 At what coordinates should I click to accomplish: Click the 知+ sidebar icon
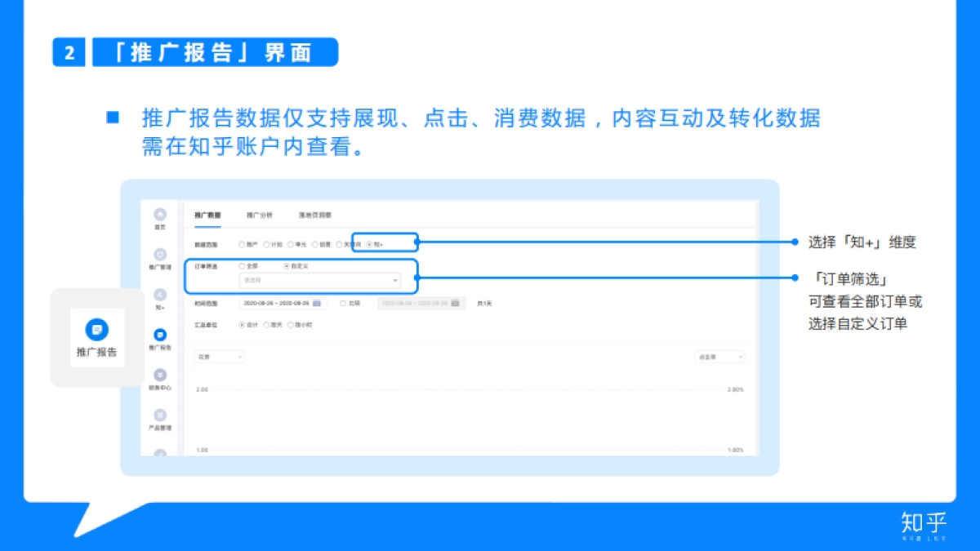point(160,292)
